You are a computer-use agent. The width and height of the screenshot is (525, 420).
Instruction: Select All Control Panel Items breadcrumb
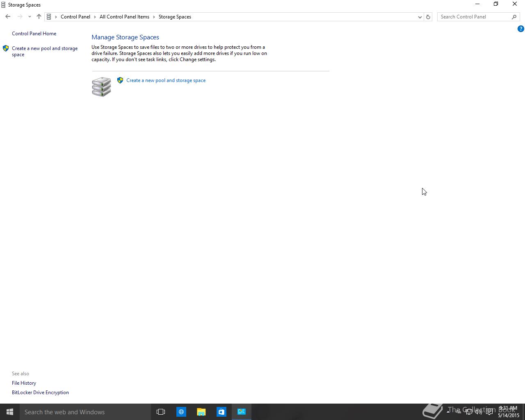click(124, 17)
